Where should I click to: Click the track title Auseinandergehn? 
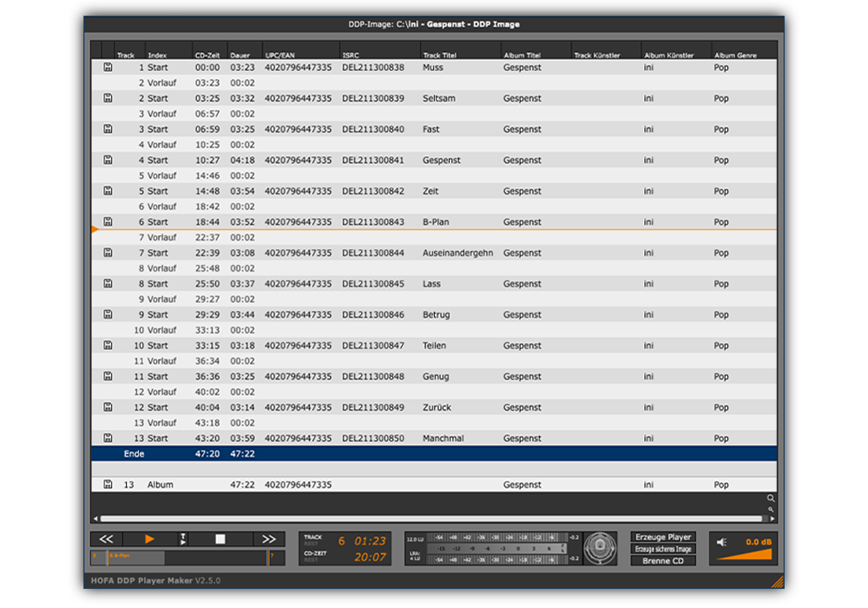point(457,253)
